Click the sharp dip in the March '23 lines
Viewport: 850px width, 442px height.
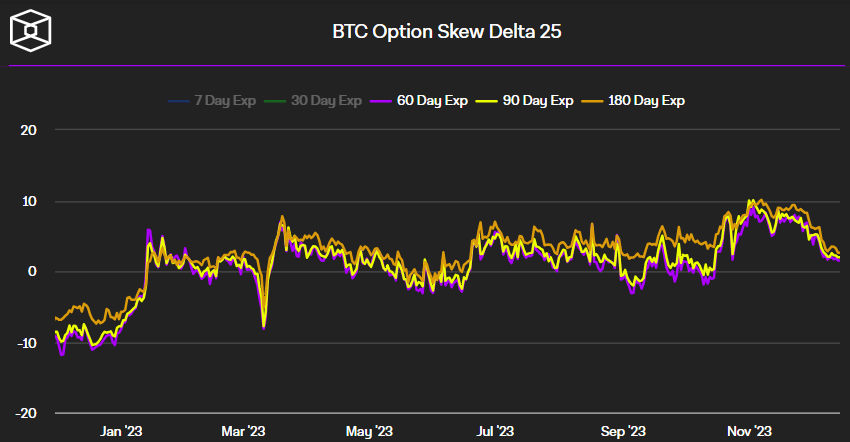click(x=264, y=325)
